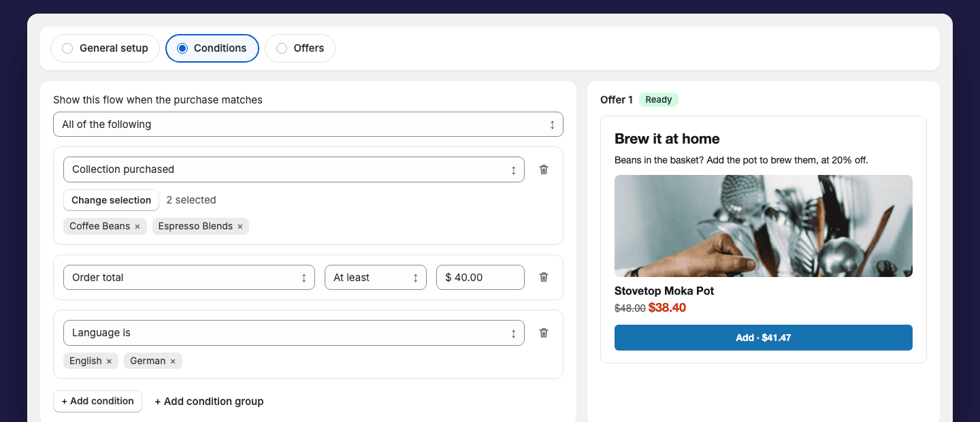Open the Collection purchased dropdown
This screenshot has height=422, width=980.
pyautogui.click(x=294, y=169)
